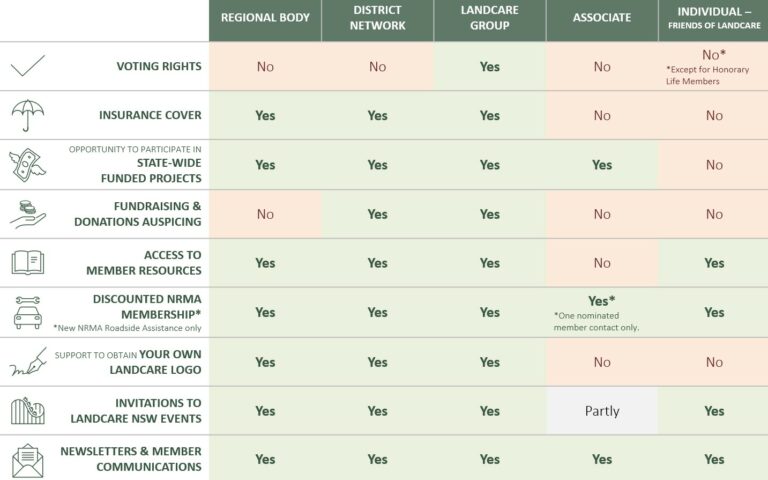Click the Voting Rights row label

point(159,66)
